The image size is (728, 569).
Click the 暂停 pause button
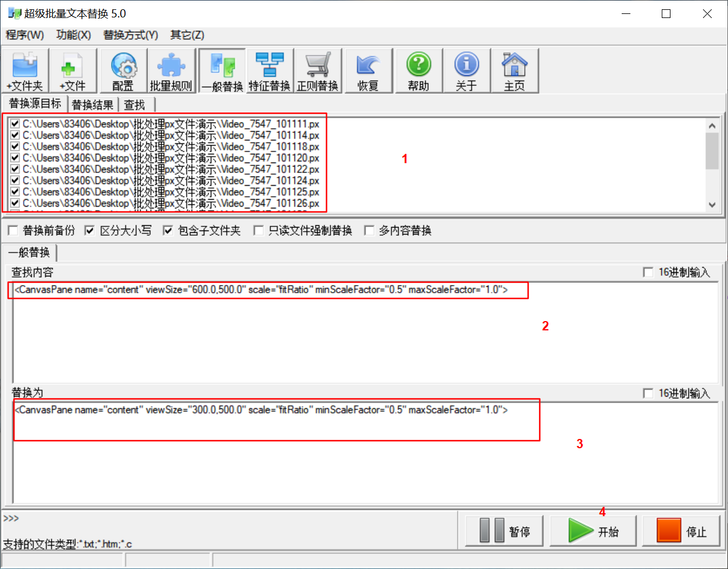pos(505,531)
